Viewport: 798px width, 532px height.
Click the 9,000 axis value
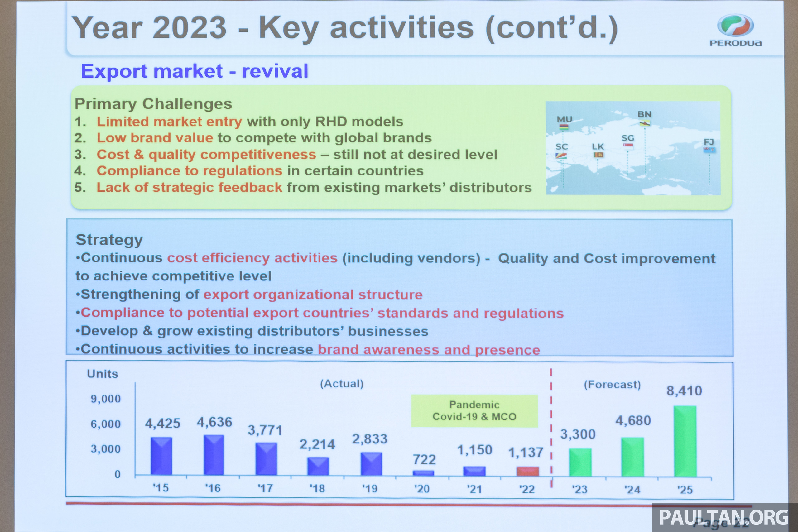coord(106,399)
